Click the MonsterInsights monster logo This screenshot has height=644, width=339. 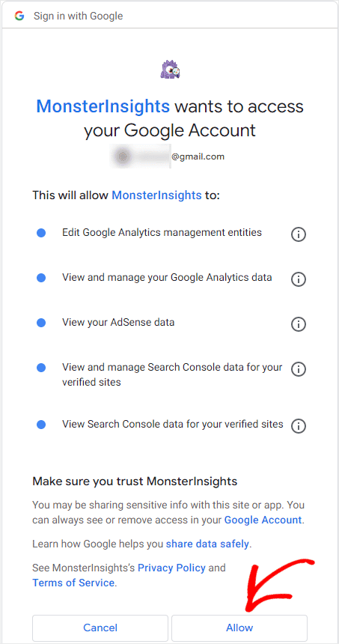coord(170,70)
